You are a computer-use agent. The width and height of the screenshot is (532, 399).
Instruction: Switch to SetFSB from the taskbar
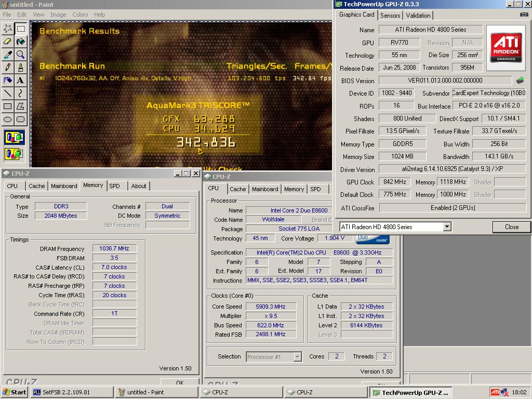(72, 392)
